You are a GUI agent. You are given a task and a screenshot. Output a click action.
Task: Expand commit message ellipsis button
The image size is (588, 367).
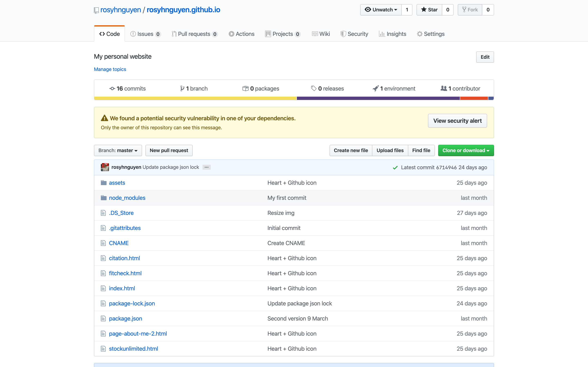click(207, 167)
